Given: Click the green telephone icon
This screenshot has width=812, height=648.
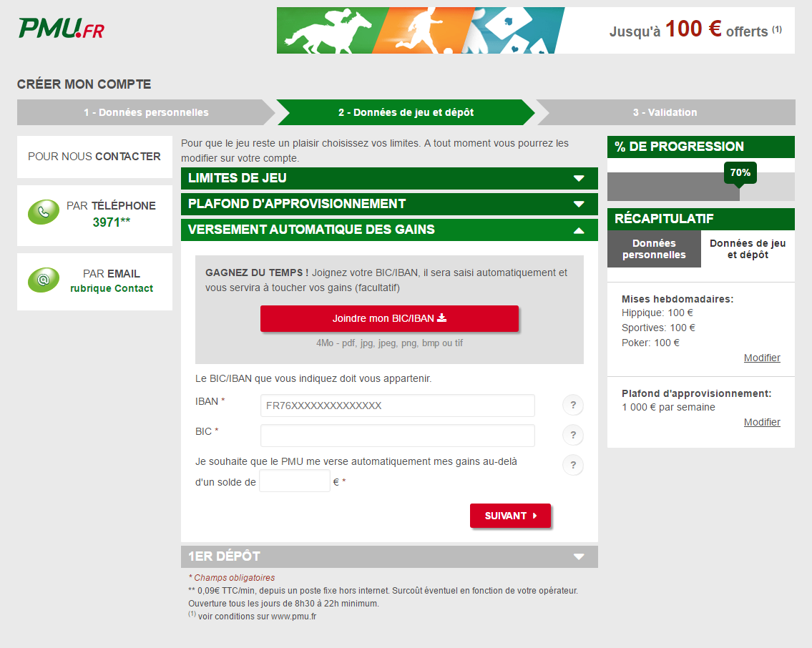Looking at the screenshot, I should click(43, 212).
